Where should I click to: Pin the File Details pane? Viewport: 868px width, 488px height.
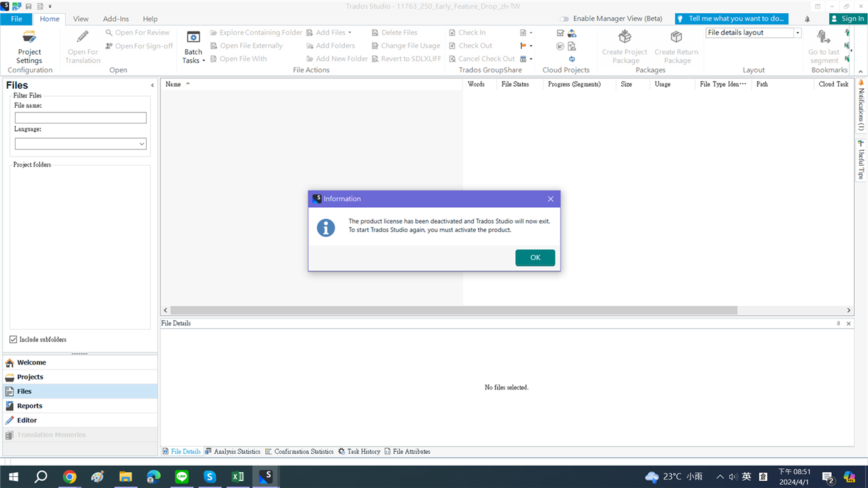pos(838,324)
